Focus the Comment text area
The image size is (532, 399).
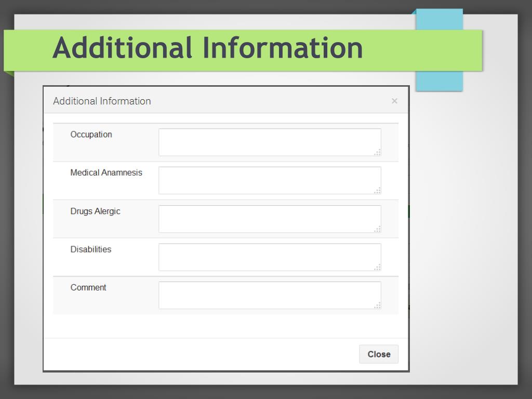click(x=270, y=295)
